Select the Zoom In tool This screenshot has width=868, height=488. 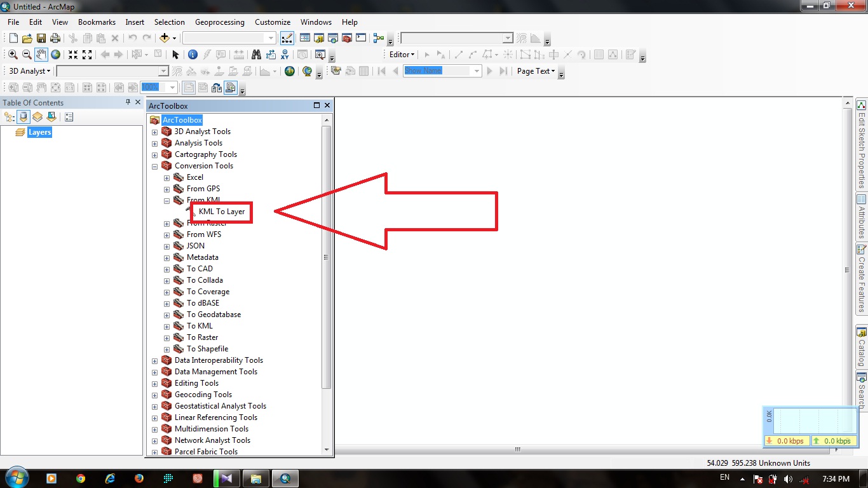13,55
